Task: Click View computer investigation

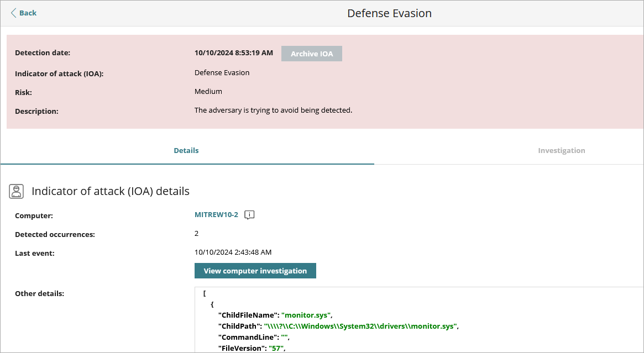Action: 255,271
